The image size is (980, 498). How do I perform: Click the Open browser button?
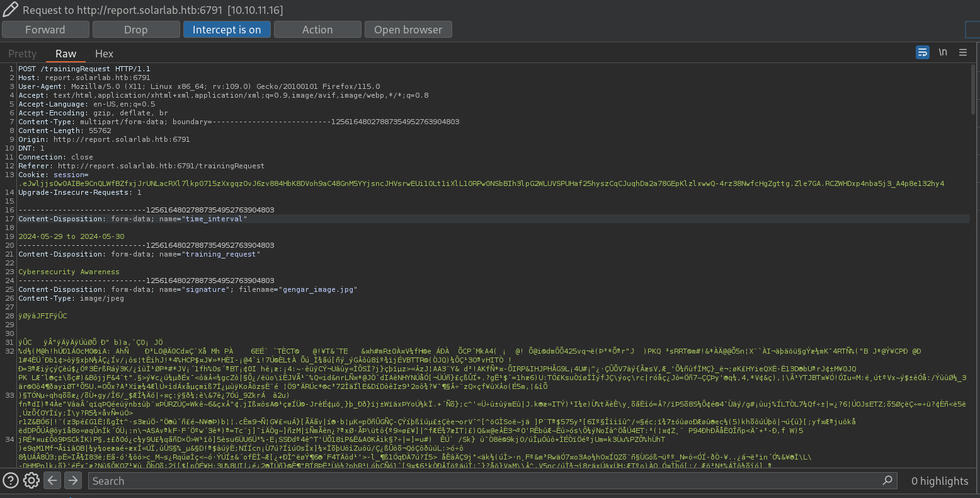(408, 30)
